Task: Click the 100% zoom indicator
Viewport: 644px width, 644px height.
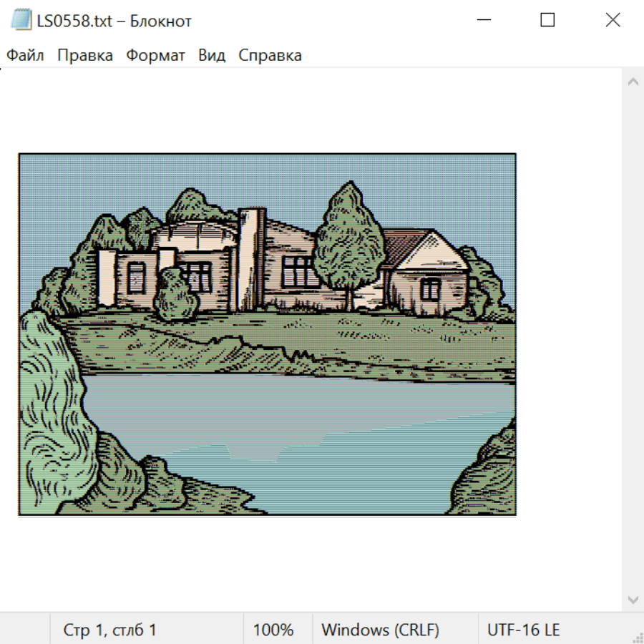Action: click(273, 630)
